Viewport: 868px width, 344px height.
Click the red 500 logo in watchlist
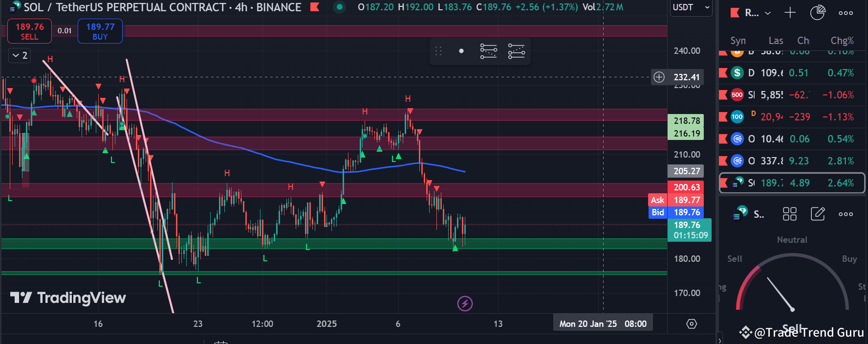coord(737,95)
